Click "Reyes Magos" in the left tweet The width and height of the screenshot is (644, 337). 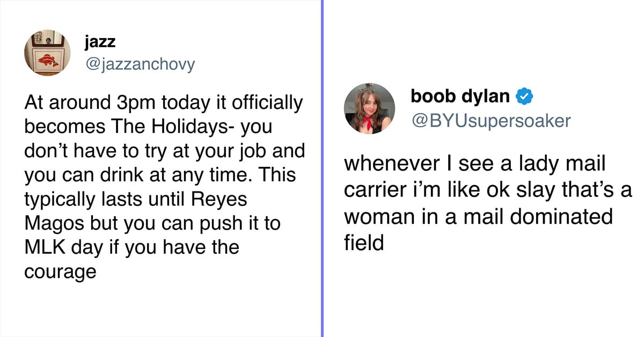coord(136,211)
